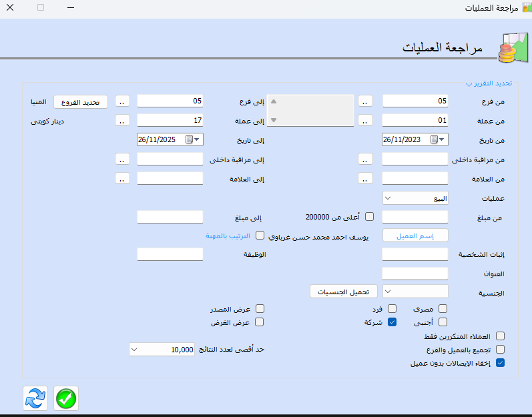Viewport: 532px width, 417px height.
Task: Enable 'العملاء المتكررين فقط' checkbox
Action: pyautogui.click(x=500, y=336)
